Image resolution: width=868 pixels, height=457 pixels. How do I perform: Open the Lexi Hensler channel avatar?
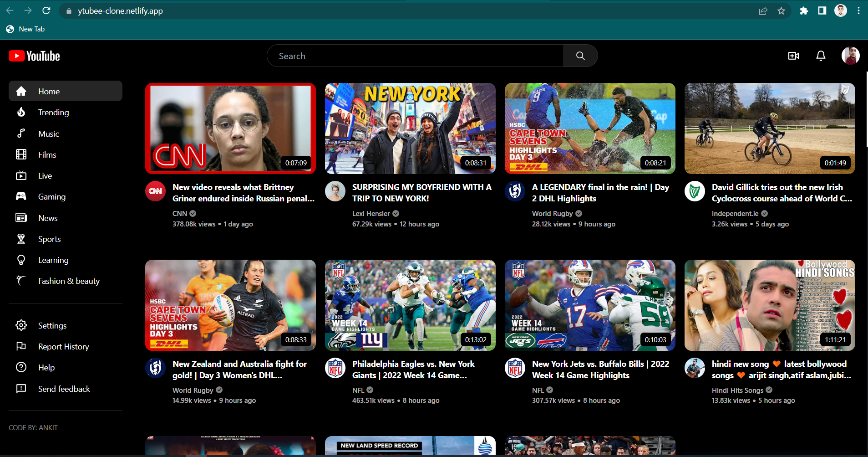[335, 191]
